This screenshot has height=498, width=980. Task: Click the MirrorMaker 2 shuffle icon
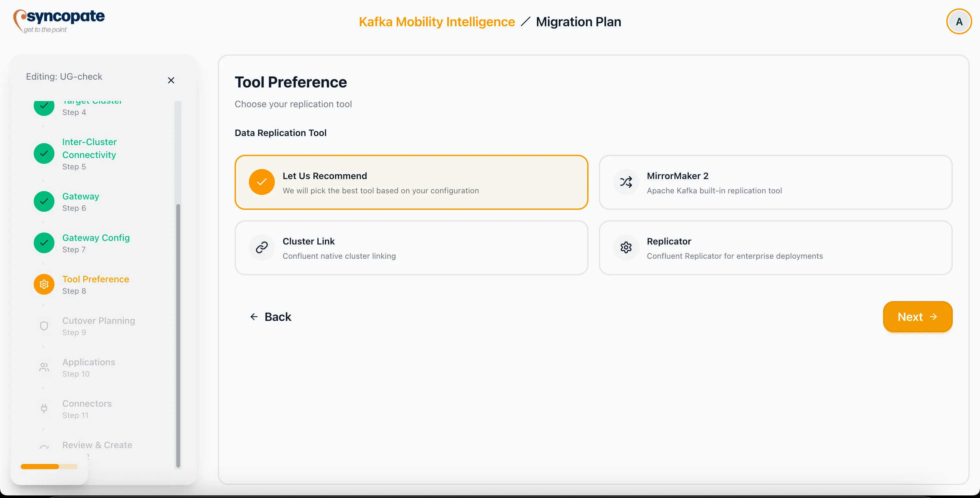pos(626,182)
